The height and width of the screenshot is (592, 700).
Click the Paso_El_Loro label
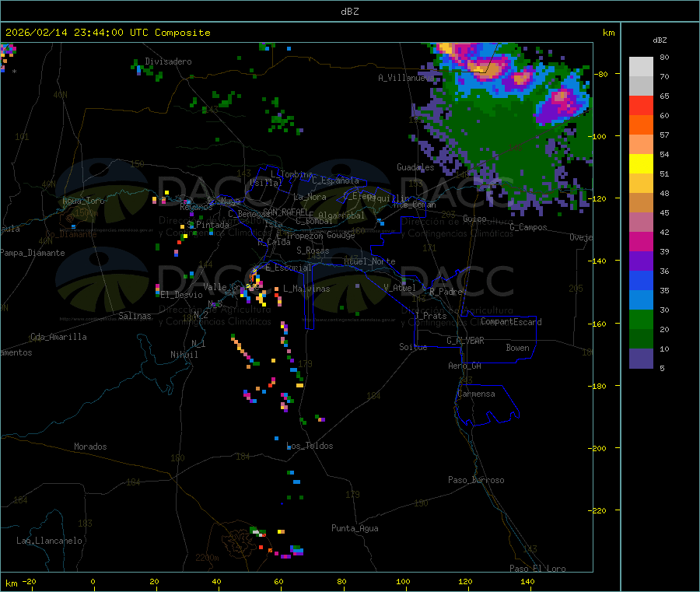[x=537, y=569]
